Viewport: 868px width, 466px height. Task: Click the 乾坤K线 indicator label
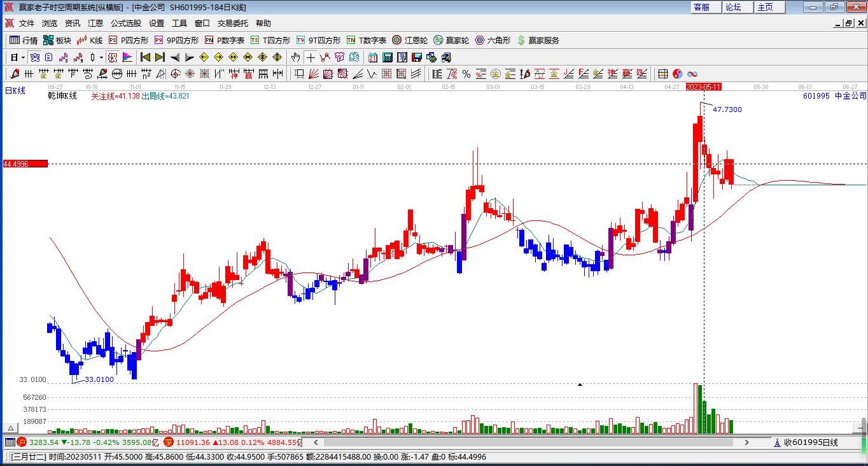(x=62, y=96)
